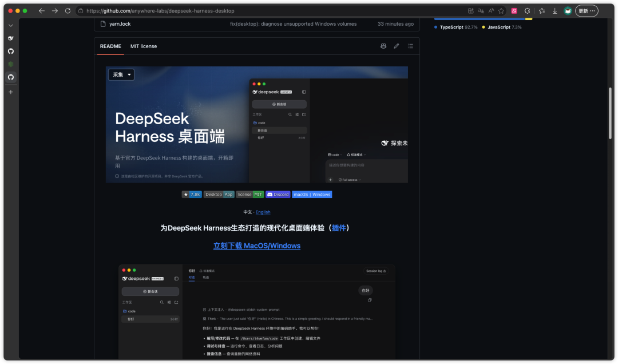This screenshot has width=618, height=364.
Task: Click the Copilot icon in README header
Action: click(383, 46)
